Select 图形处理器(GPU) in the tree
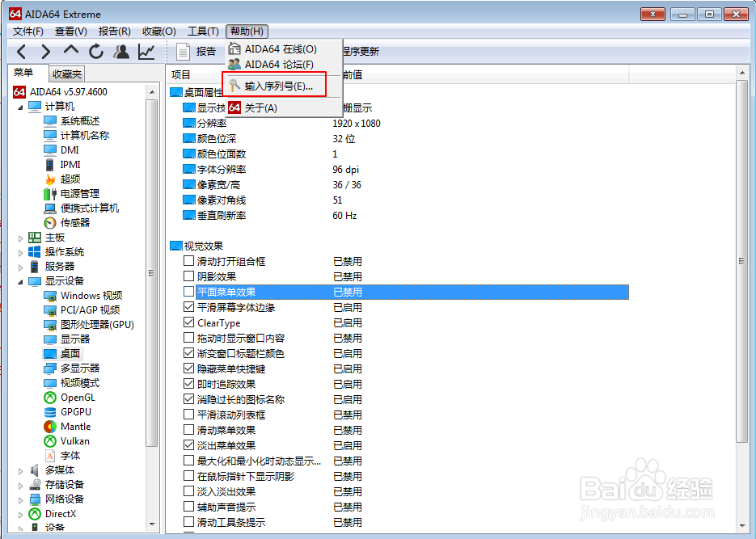The height and width of the screenshot is (539, 756). [x=89, y=325]
